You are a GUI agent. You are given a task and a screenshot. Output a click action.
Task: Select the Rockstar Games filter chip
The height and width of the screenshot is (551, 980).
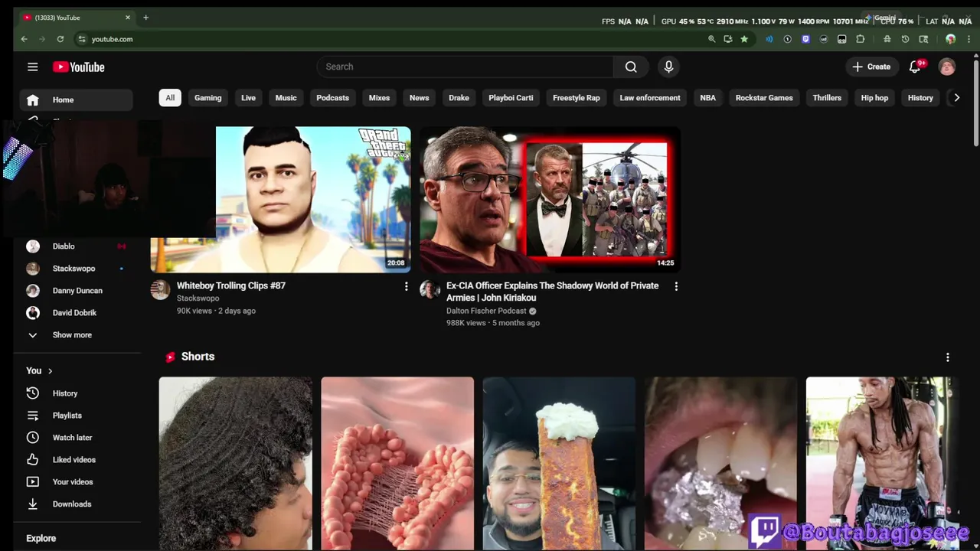coord(764,98)
